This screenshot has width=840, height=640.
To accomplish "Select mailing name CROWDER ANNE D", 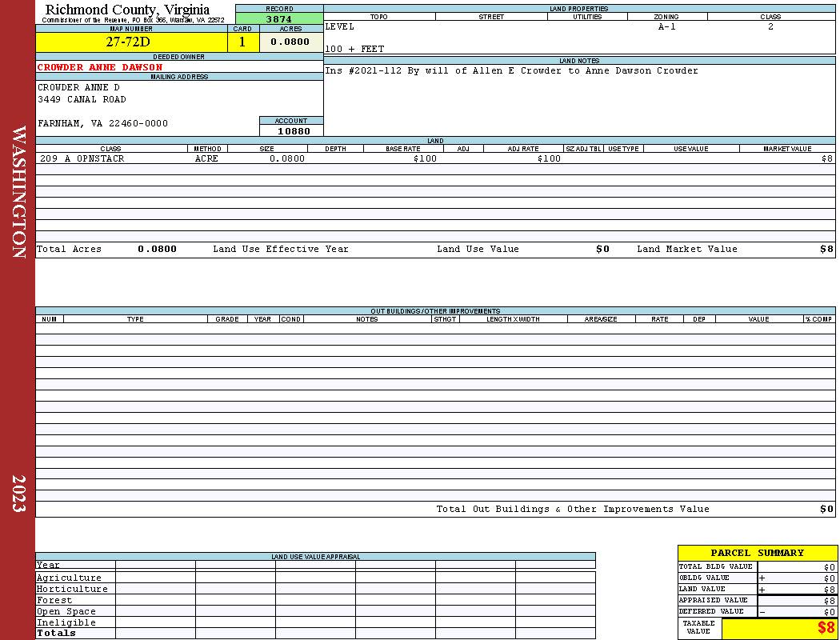I will (78, 87).
